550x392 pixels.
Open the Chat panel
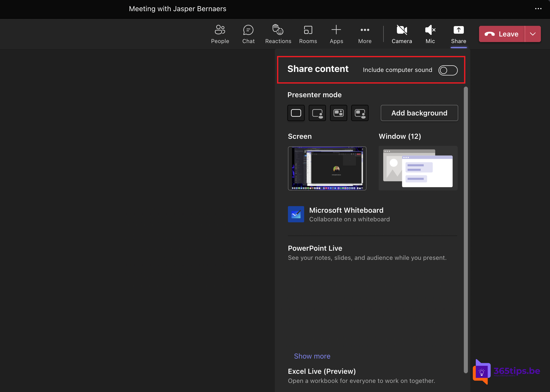coord(248,34)
